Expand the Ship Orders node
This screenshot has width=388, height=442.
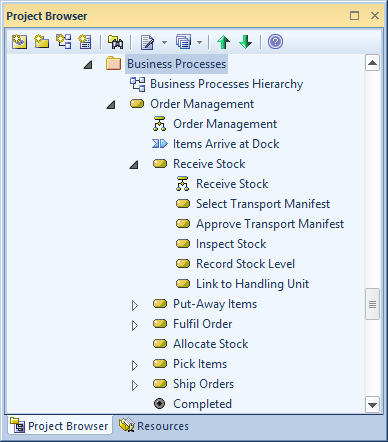point(134,385)
